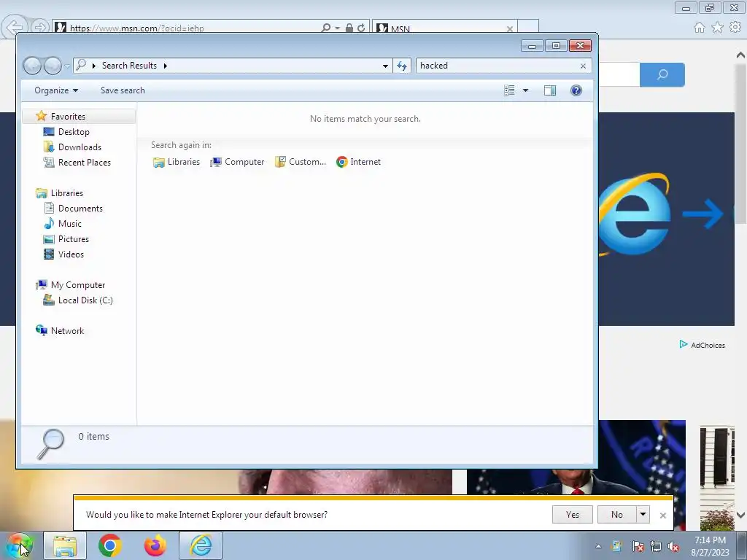This screenshot has width=747, height=560.
Task: Switch to Internet Explorer taskbar button
Action: 201,545
